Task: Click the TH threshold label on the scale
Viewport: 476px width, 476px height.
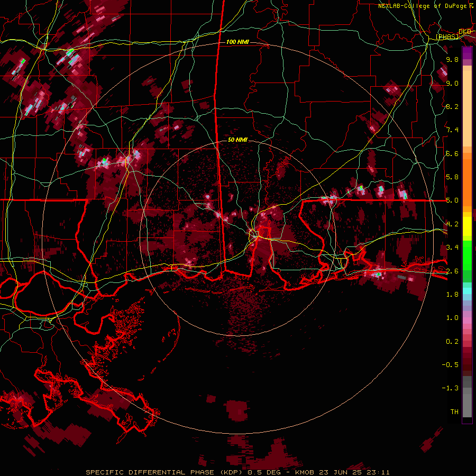Action: point(454,412)
